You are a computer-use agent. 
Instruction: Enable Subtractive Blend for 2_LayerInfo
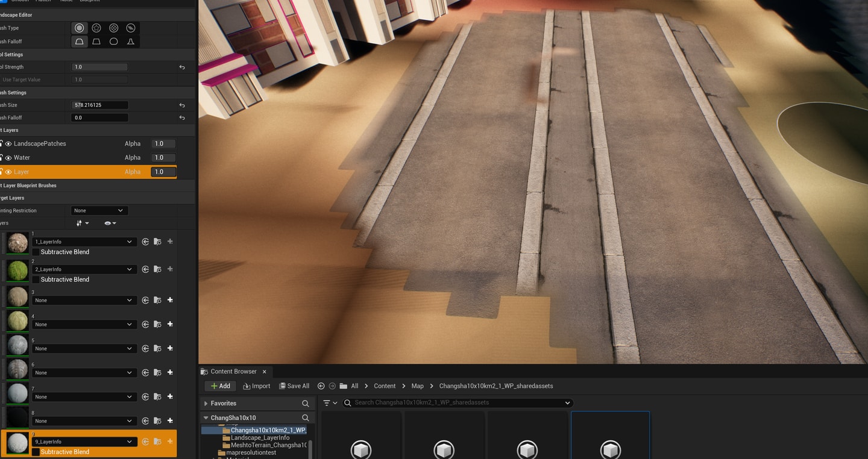tap(36, 279)
